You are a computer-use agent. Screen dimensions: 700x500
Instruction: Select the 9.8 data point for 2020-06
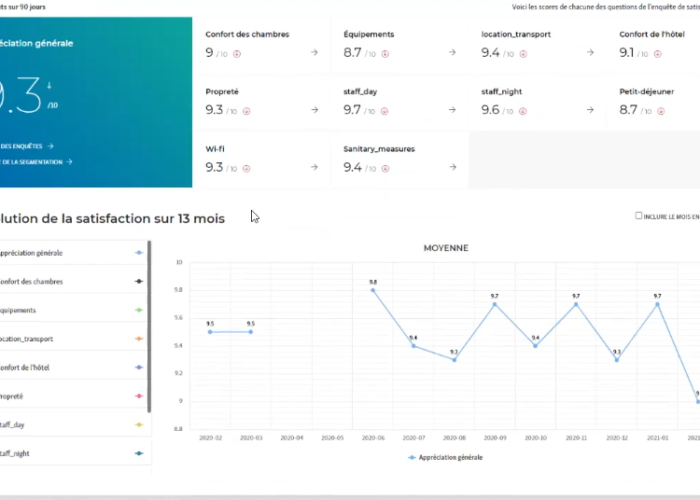click(373, 290)
